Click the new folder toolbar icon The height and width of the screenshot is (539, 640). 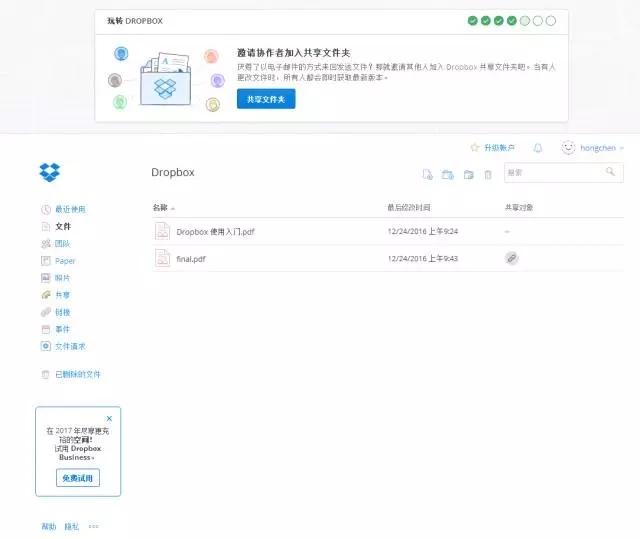click(x=469, y=175)
